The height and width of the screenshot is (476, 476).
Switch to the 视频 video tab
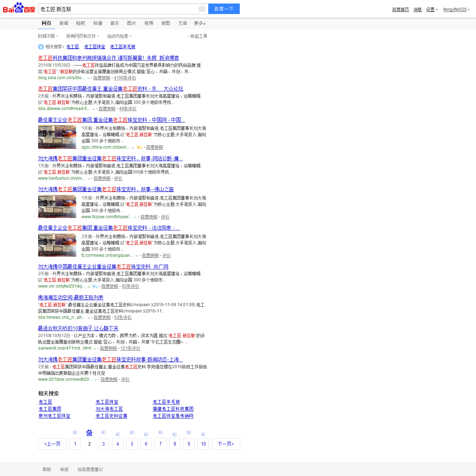point(149,23)
